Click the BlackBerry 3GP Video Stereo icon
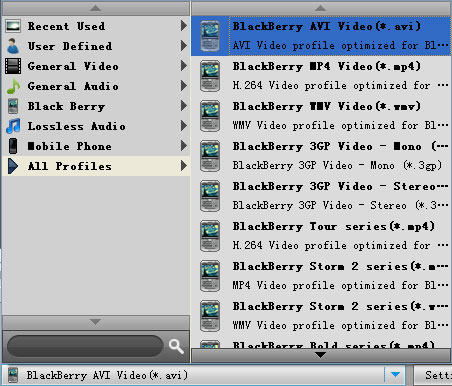The height and width of the screenshot is (386, 452). 210,196
